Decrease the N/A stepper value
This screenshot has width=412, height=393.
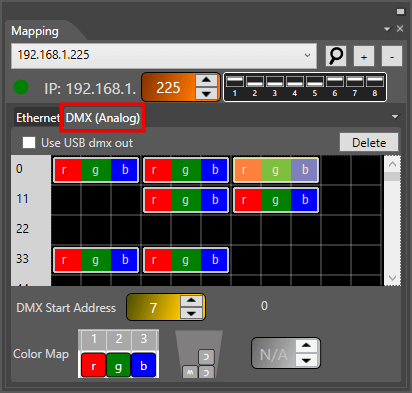click(306, 361)
